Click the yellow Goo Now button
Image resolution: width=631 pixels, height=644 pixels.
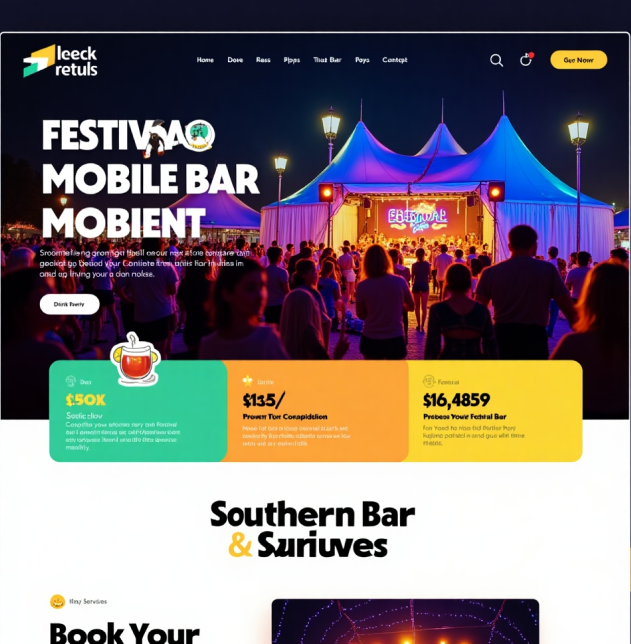(x=578, y=60)
